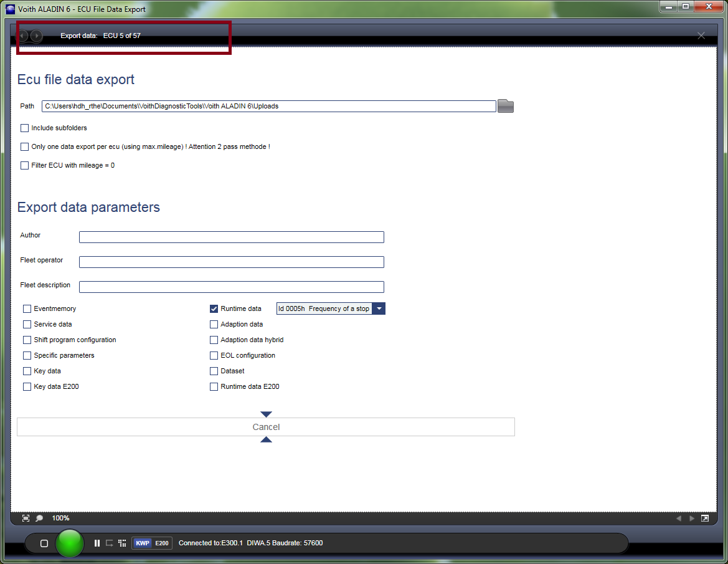This screenshot has height=564, width=728.
Task: Check the Dataset checkbox
Action: point(214,371)
